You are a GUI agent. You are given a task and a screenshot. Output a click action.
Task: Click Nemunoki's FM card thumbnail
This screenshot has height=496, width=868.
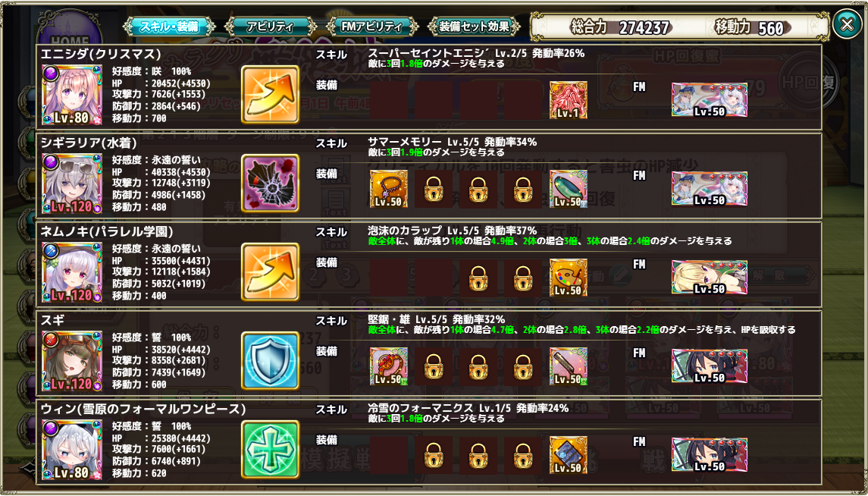(709, 278)
